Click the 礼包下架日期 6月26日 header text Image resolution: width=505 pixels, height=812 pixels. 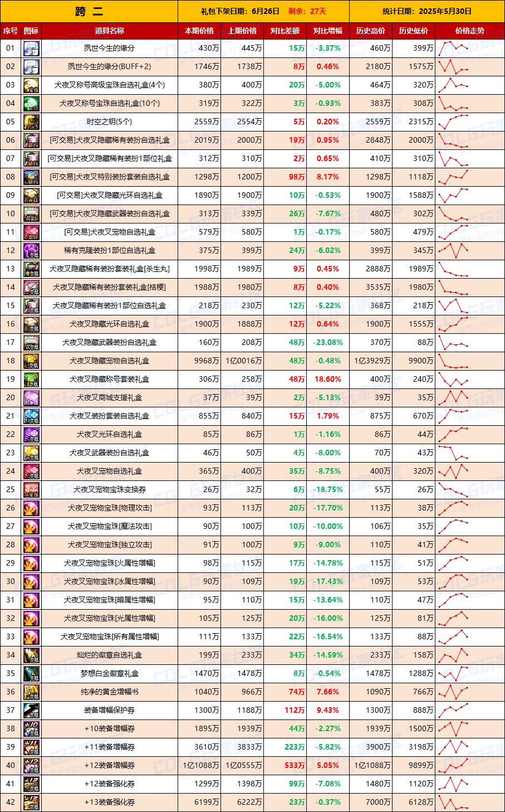click(240, 11)
